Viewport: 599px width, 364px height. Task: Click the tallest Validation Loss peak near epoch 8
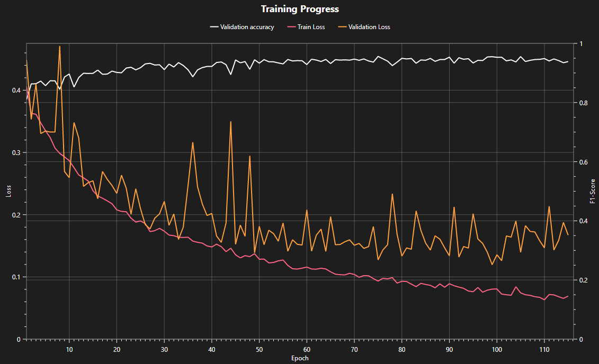[59, 47]
